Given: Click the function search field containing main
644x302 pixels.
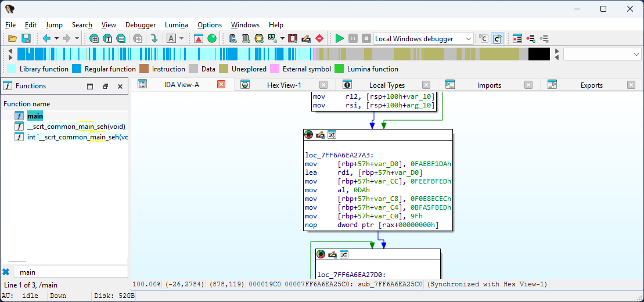Looking at the screenshot, I should [x=70, y=272].
